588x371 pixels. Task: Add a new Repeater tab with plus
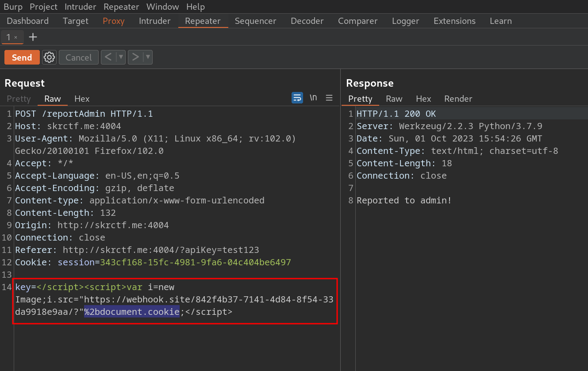coord(33,37)
